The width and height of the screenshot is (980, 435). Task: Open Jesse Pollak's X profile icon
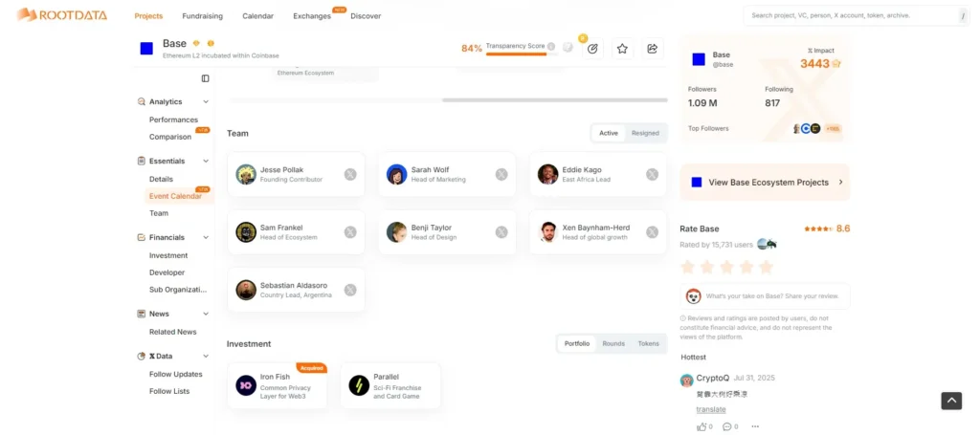[x=350, y=175]
